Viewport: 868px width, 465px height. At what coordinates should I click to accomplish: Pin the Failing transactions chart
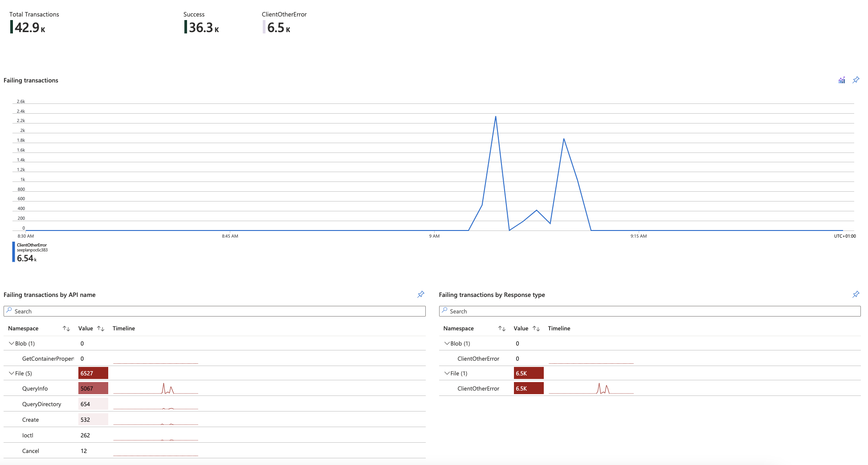coord(856,80)
